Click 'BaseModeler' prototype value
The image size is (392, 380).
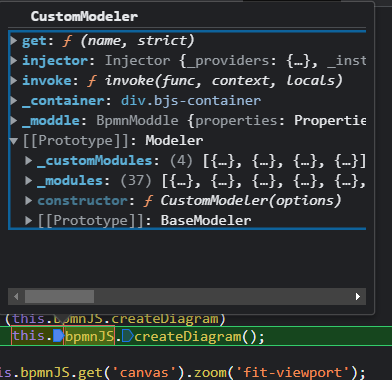(206, 221)
